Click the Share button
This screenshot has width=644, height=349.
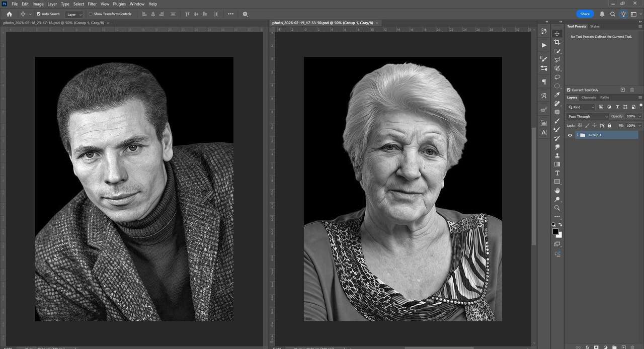pyautogui.click(x=585, y=14)
